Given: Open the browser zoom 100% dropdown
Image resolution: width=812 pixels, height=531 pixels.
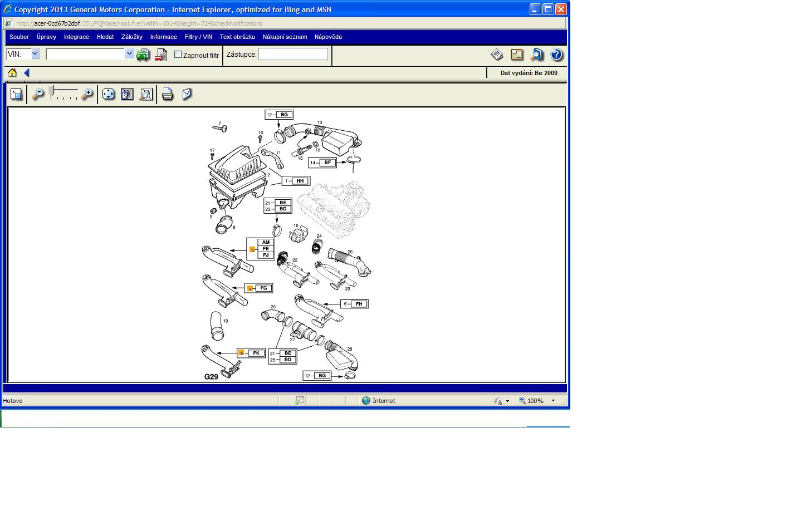Looking at the screenshot, I should (552, 401).
